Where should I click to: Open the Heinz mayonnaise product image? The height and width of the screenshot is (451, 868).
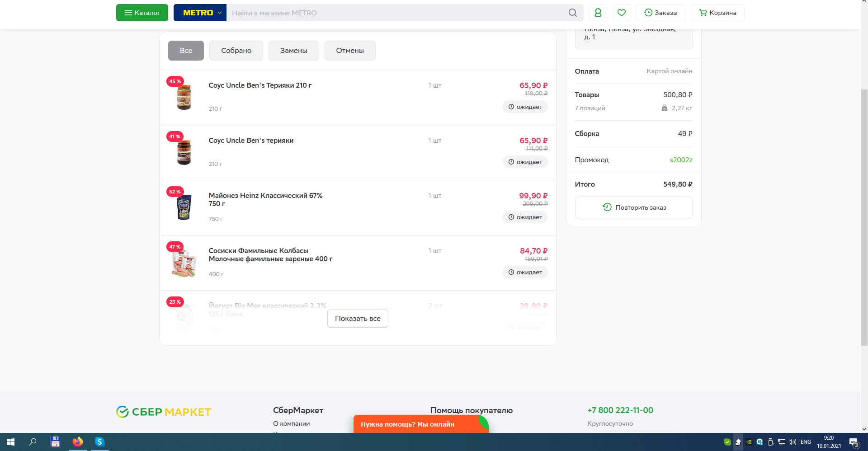(x=184, y=207)
